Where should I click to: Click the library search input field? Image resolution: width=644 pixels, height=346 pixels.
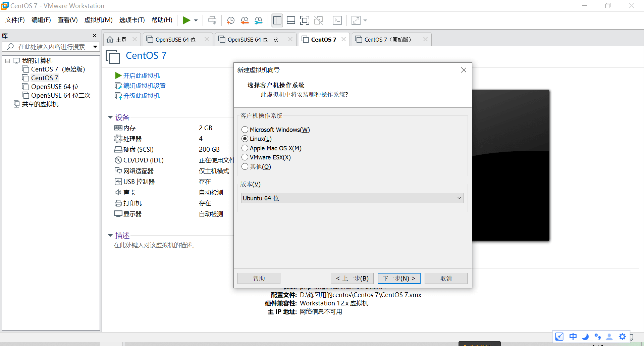(50, 47)
